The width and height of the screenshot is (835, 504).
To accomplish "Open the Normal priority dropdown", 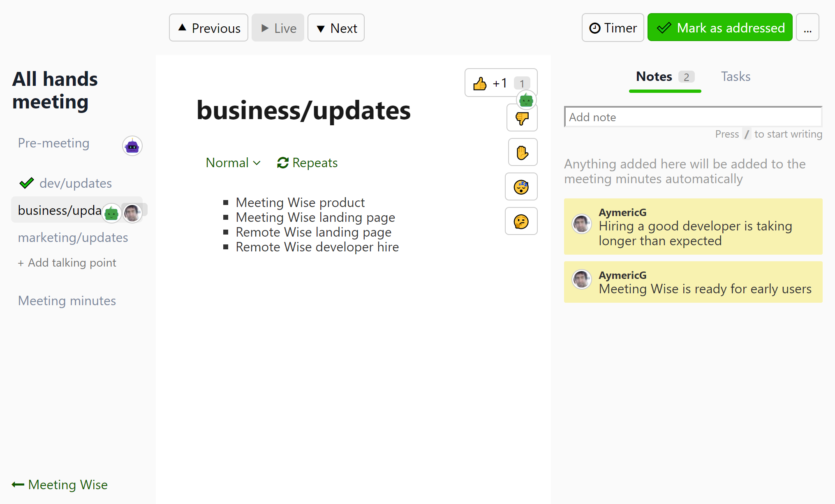I will pos(233,163).
